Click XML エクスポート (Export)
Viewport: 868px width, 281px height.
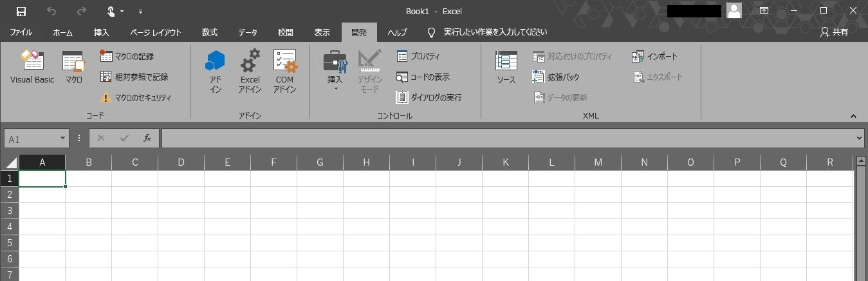point(657,77)
